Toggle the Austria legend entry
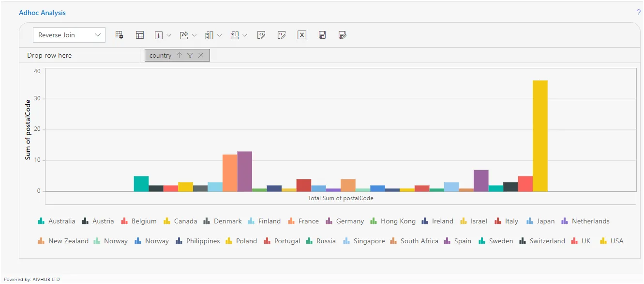 98,221
